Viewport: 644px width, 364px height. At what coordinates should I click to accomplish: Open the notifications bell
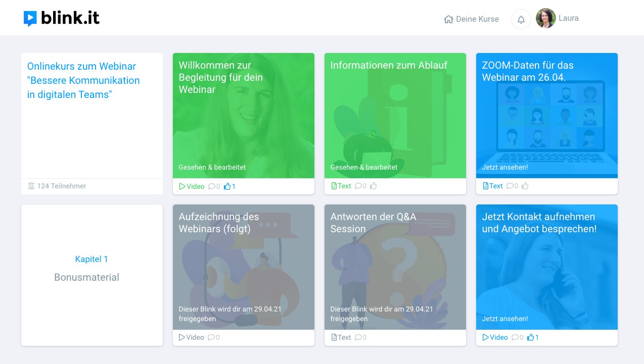pyautogui.click(x=521, y=19)
